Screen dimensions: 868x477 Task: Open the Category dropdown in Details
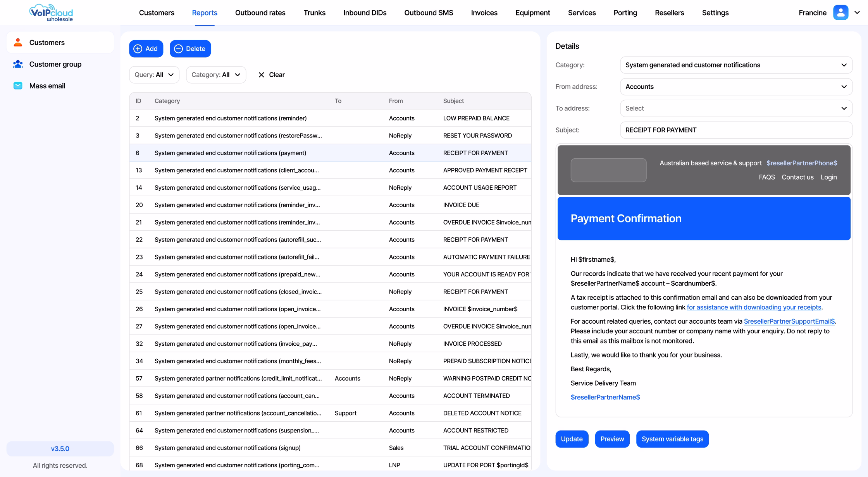point(736,65)
